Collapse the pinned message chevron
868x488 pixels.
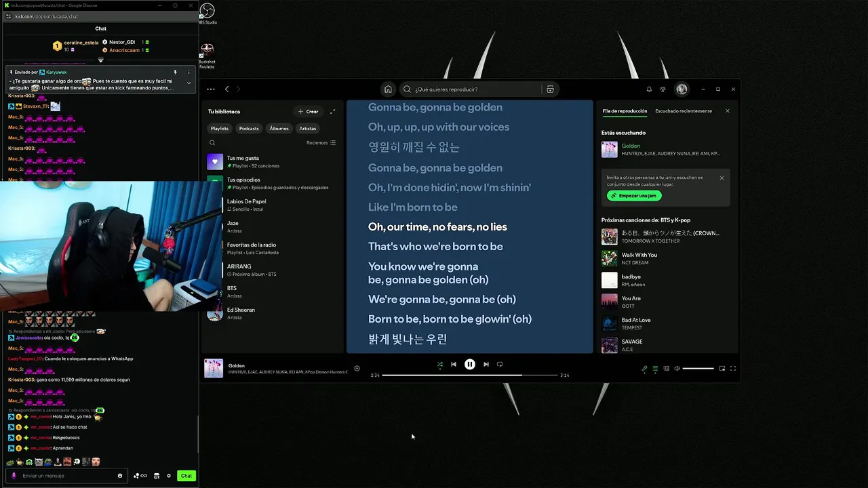[x=189, y=83]
